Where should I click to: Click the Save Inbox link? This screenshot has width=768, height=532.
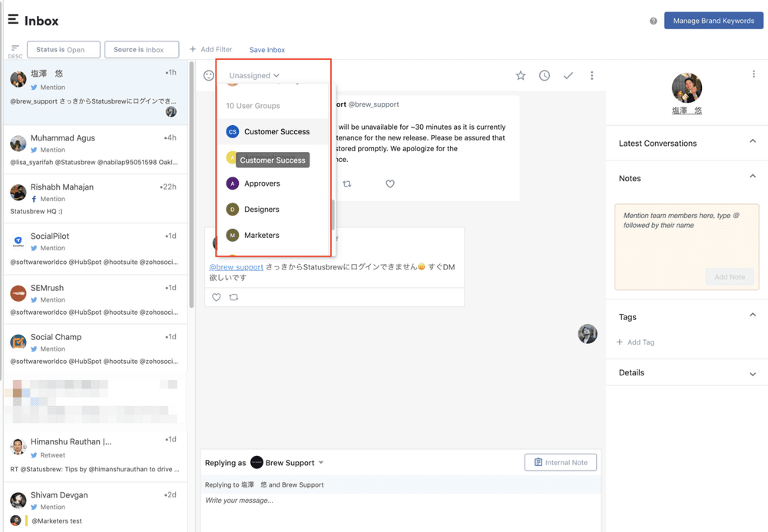coord(266,50)
